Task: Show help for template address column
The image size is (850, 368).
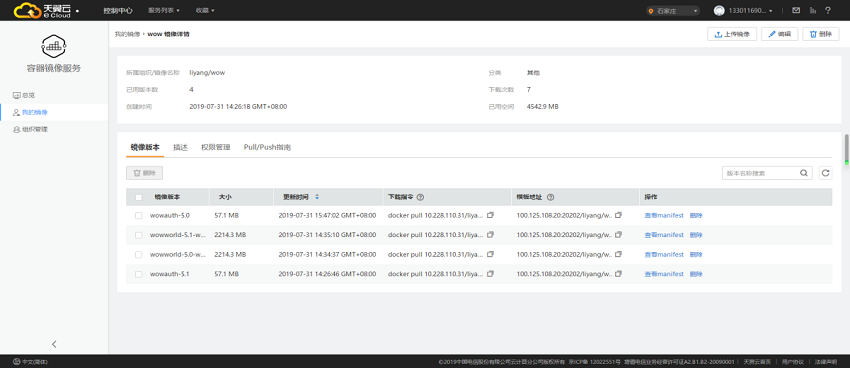Action: point(550,197)
